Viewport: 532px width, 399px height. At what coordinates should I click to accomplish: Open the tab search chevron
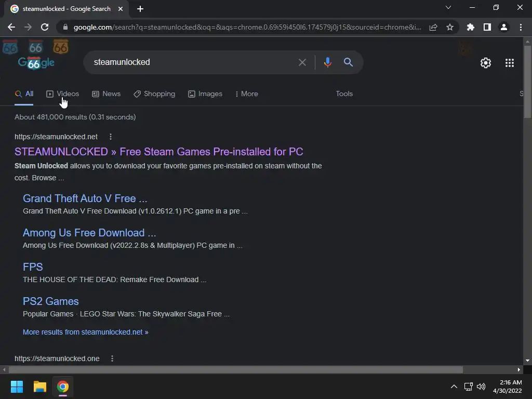(448, 7)
